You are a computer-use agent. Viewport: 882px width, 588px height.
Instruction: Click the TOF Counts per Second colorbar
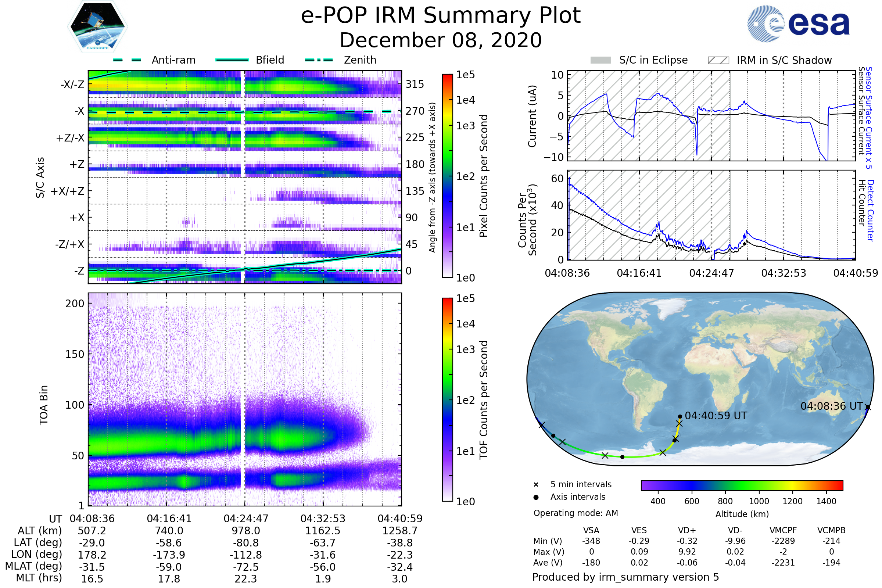[x=447, y=400]
